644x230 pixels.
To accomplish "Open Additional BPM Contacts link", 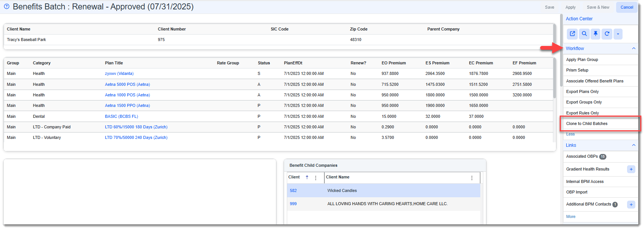I will (589, 204).
